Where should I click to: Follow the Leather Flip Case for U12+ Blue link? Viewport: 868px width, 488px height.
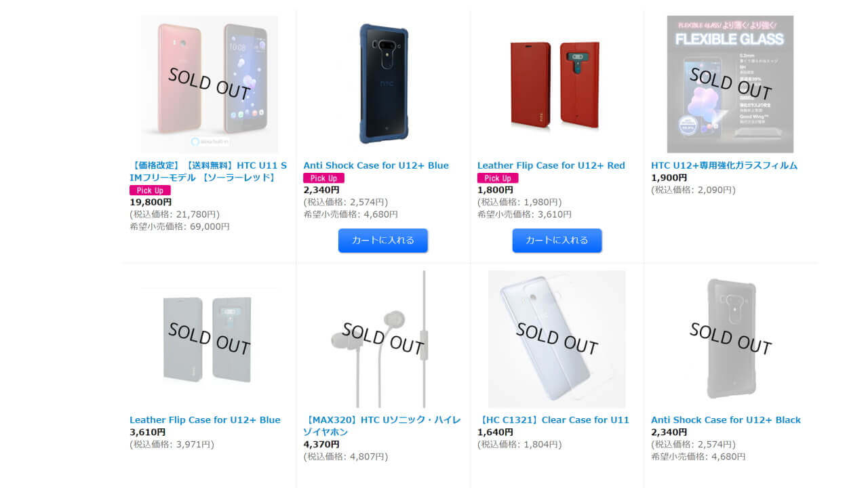tap(205, 420)
